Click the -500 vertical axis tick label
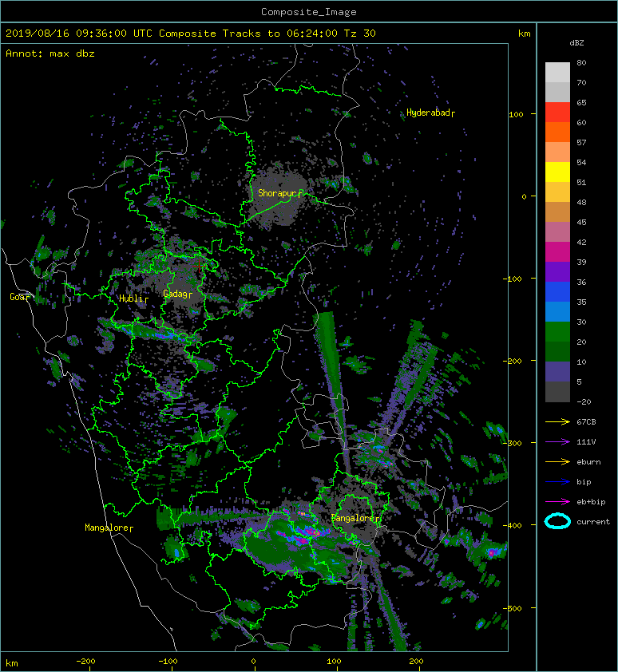Screen dimensions: 618x672 513,609
